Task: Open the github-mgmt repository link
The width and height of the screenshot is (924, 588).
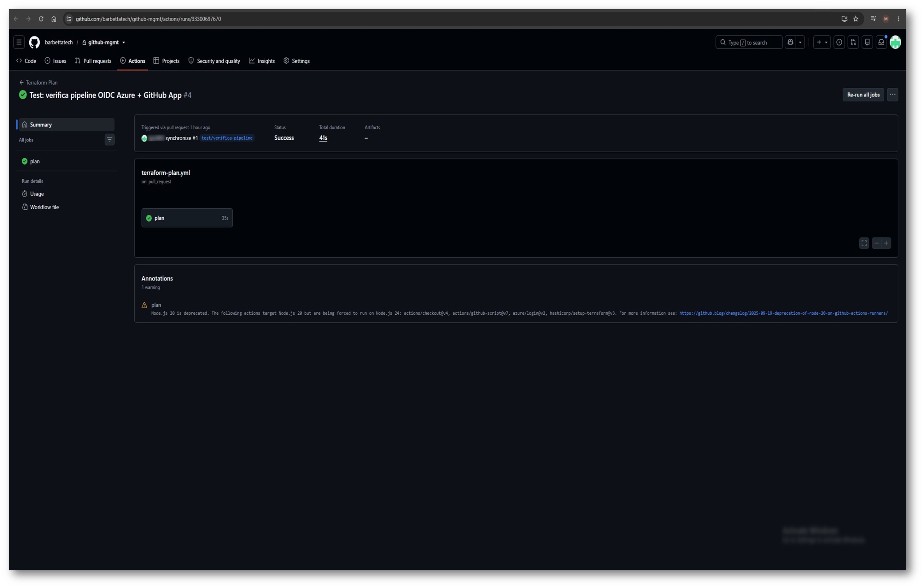Action: point(103,42)
